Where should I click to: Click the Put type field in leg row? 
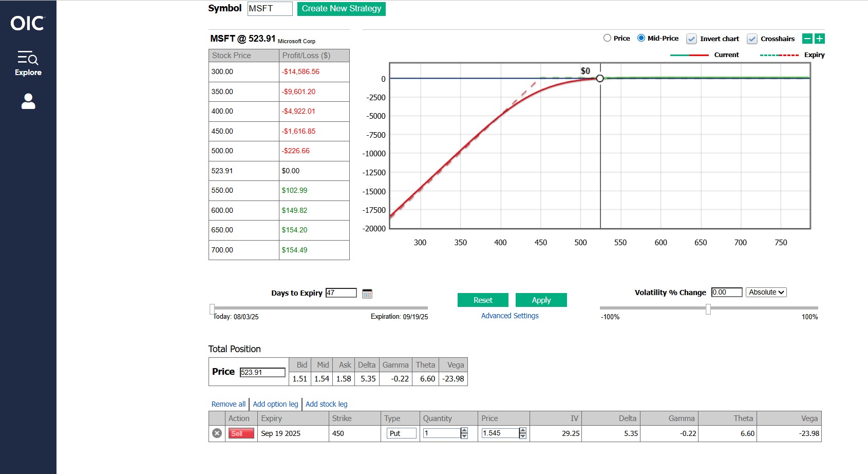402,433
